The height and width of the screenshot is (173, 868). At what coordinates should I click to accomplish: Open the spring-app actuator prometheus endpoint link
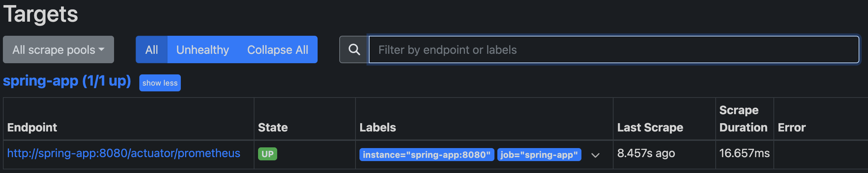[x=123, y=153]
